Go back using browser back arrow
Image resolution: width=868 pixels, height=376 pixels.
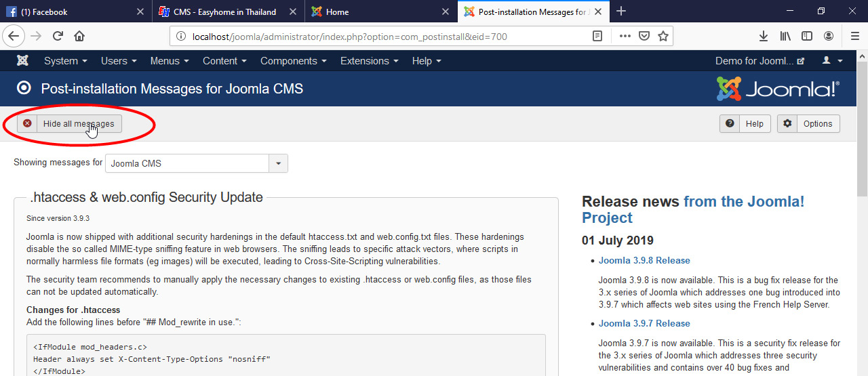tap(14, 36)
